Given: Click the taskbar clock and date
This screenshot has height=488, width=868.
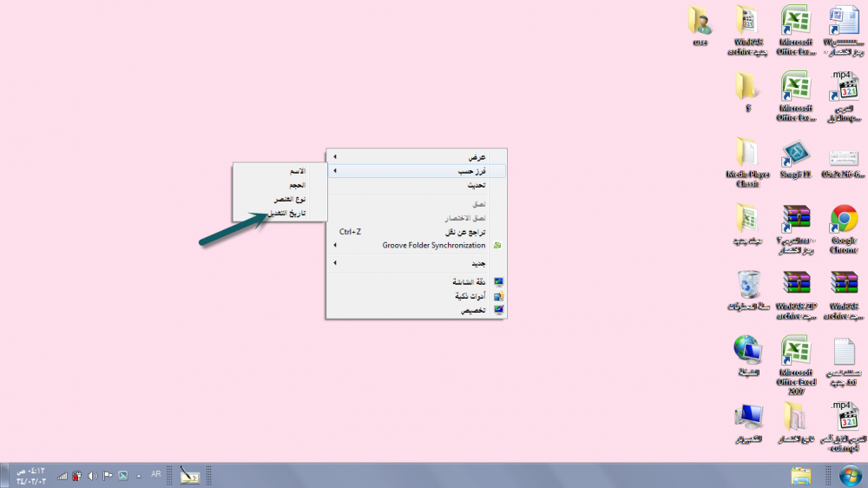Looking at the screenshot, I should click(30, 475).
